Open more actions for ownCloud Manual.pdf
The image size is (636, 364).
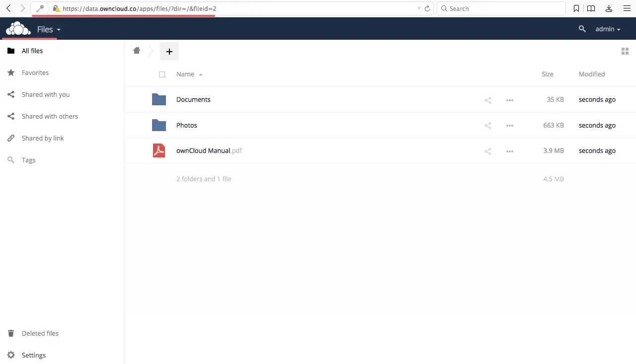coord(510,151)
